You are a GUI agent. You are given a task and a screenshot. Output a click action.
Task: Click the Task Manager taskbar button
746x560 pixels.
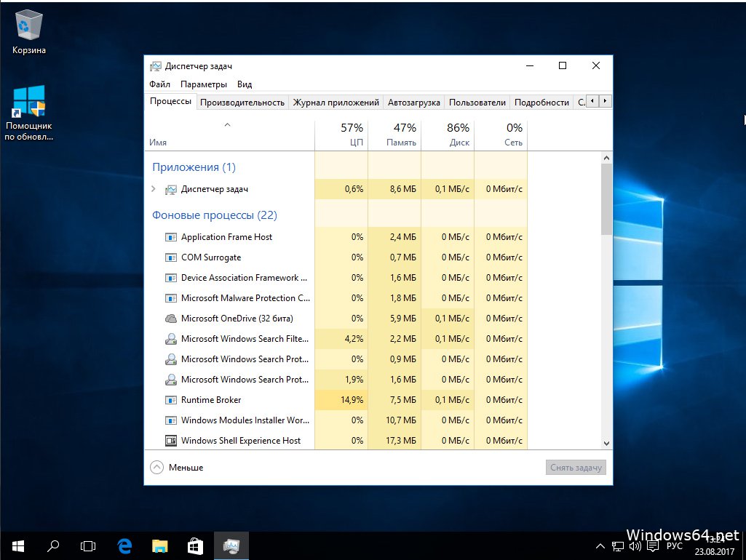pos(231,546)
